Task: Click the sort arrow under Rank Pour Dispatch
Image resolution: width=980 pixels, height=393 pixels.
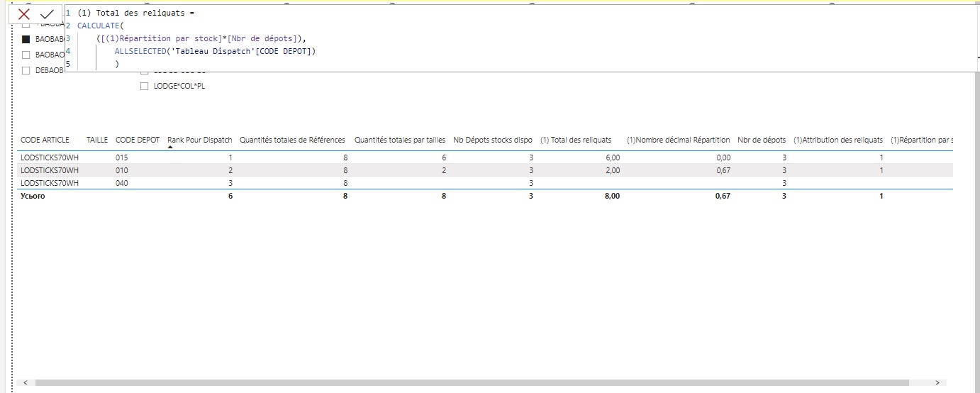Action: (170, 148)
